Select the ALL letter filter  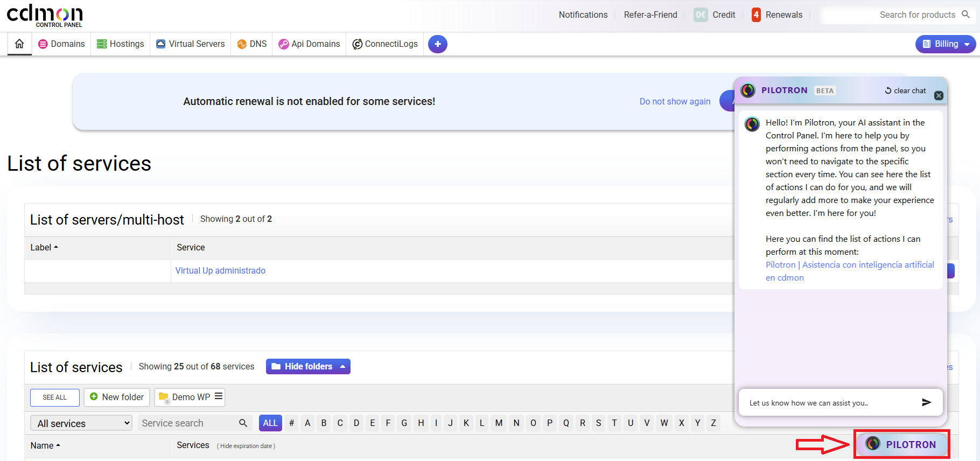pos(270,423)
